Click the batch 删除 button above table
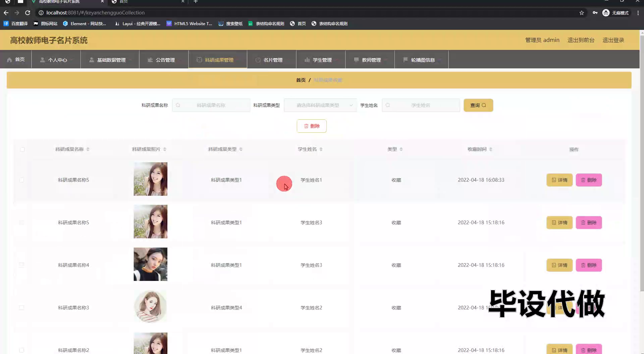 (312, 126)
